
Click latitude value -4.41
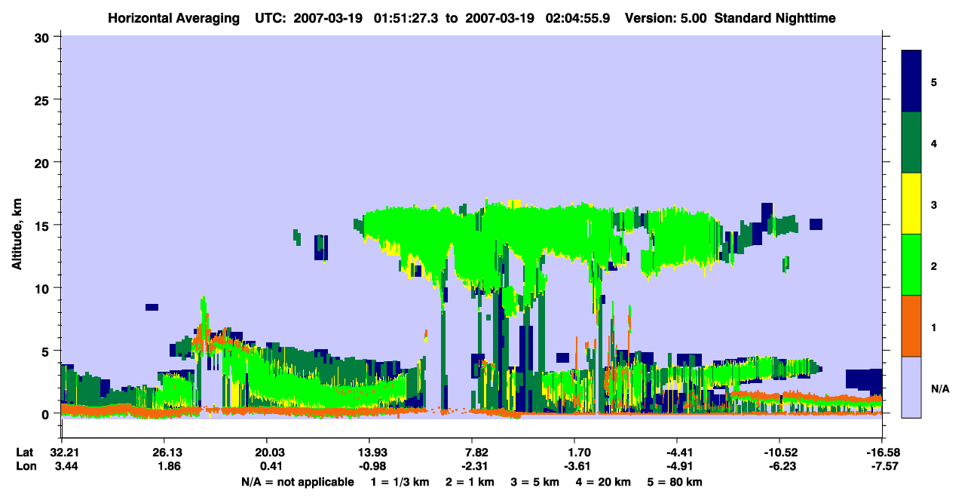pyautogui.click(x=678, y=452)
